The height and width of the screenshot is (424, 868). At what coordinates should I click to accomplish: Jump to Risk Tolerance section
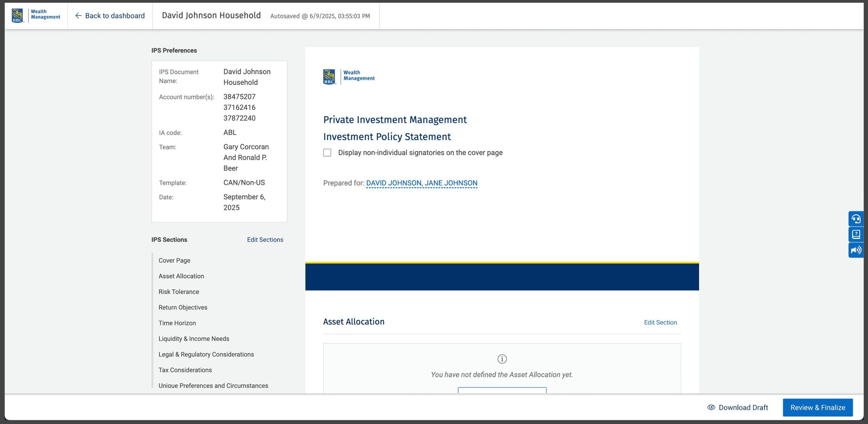click(178, 292)
